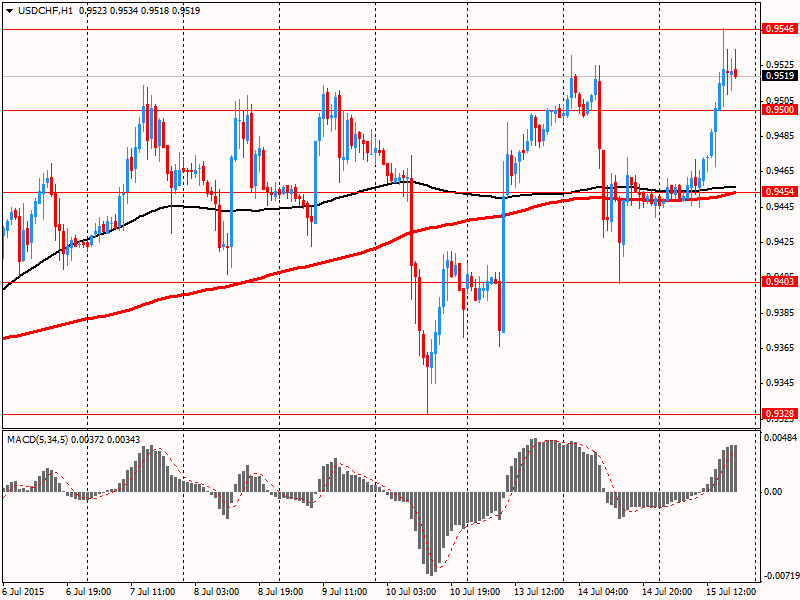Click the 10 Jul 03:00 time label

point(411,592)
